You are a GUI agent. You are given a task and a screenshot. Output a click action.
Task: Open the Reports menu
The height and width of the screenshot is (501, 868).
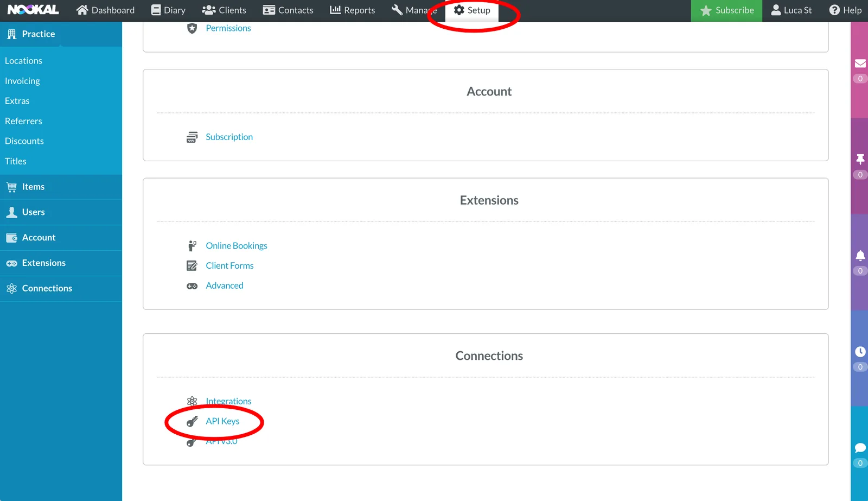tap(353, 10)
